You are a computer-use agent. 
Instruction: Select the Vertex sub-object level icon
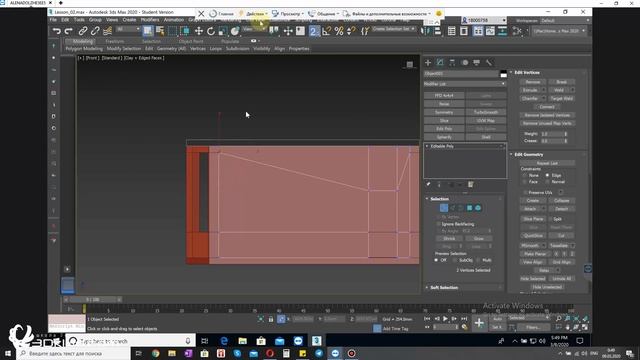pyautogui.click(x=444, y=208)
